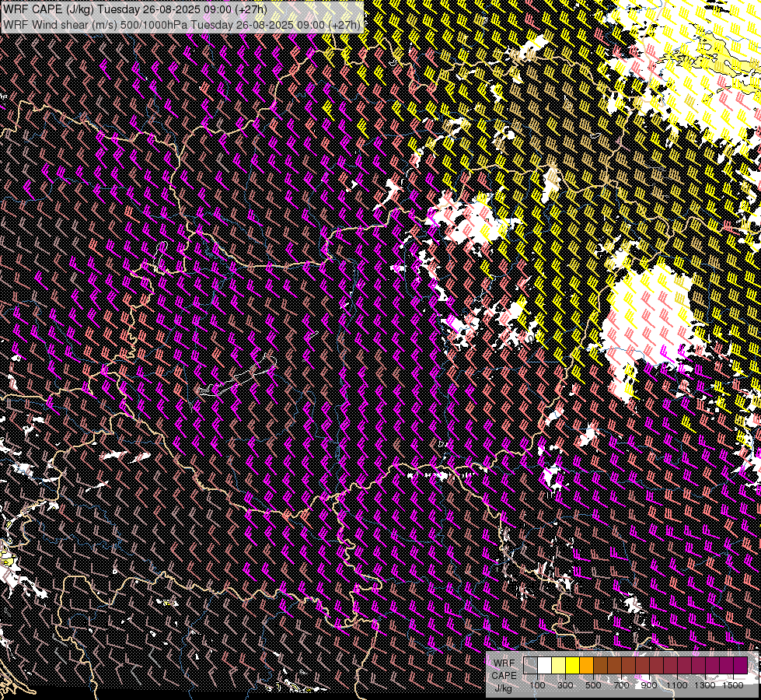
Task: Click the 'CAPE' label in the legend
Action: [504, 676]
